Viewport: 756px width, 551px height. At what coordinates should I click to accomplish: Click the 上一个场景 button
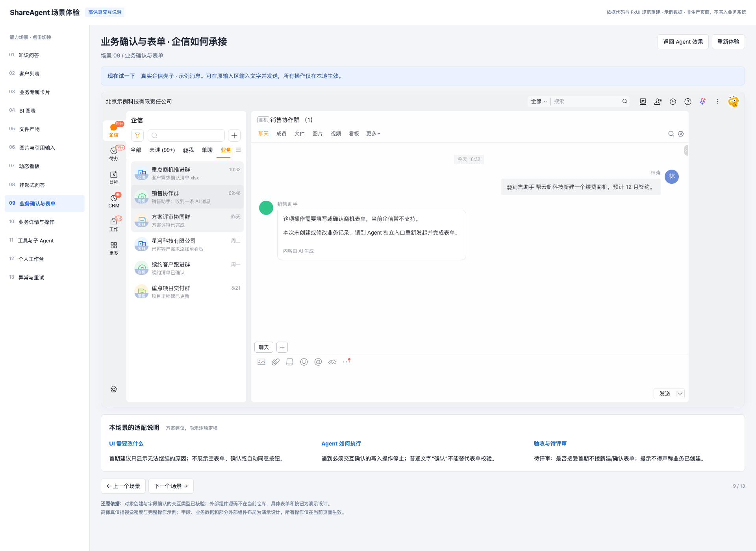123,486
